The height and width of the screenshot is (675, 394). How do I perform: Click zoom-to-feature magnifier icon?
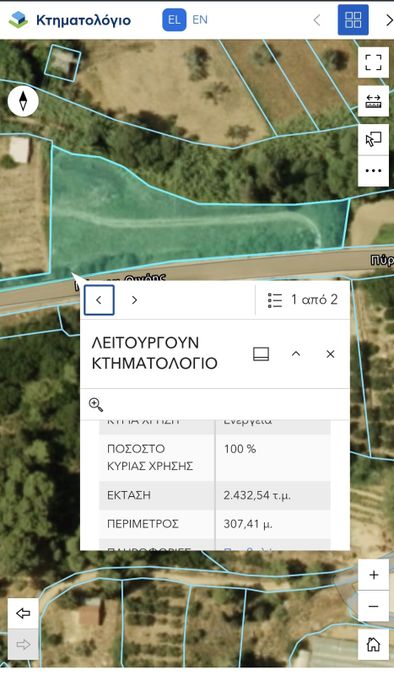[96, 405]
